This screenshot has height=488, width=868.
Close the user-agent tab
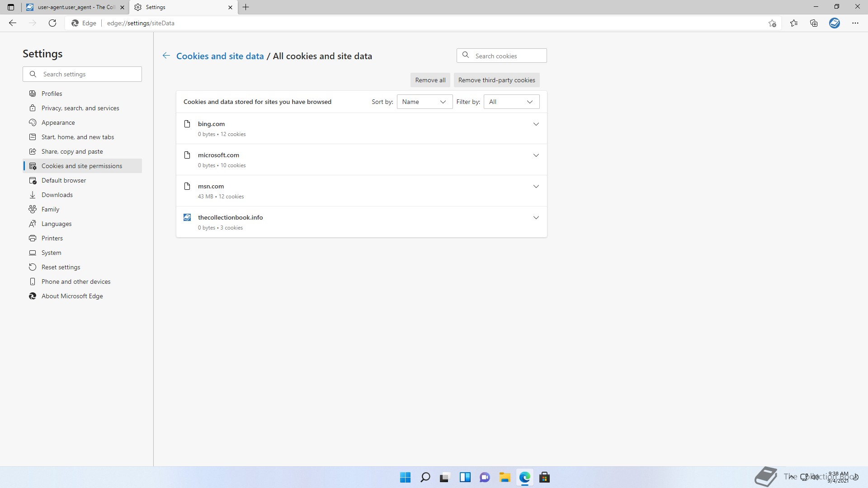pos(122,7)
